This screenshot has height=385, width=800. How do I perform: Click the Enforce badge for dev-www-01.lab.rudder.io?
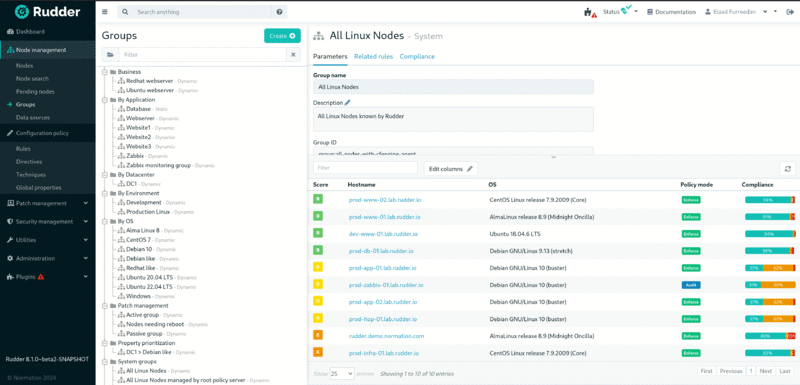[691, 234]
